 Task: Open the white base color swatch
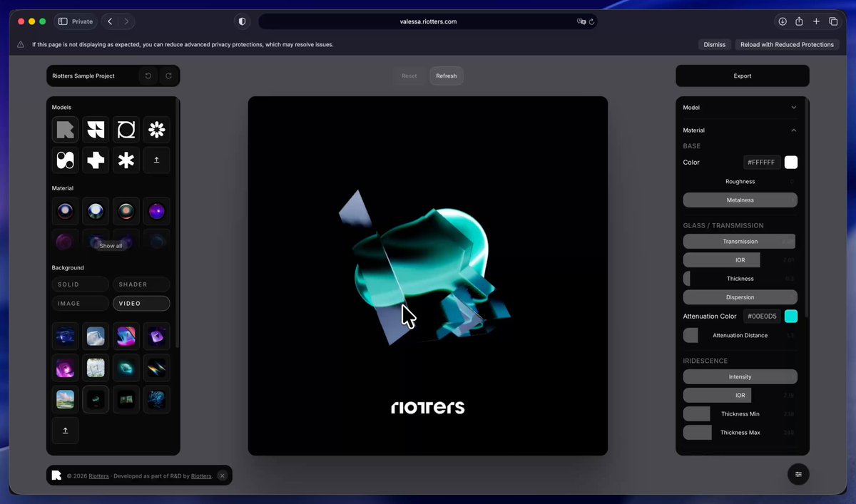(791, 163)
